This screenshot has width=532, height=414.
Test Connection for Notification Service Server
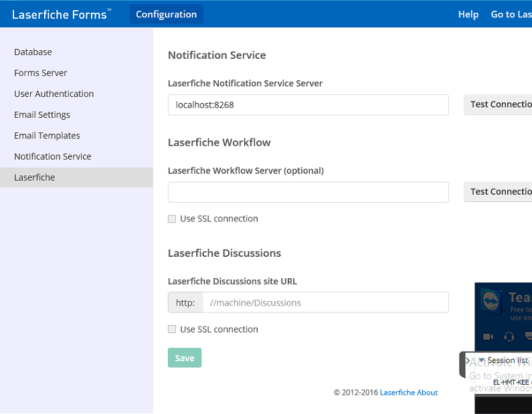(499, 104)
